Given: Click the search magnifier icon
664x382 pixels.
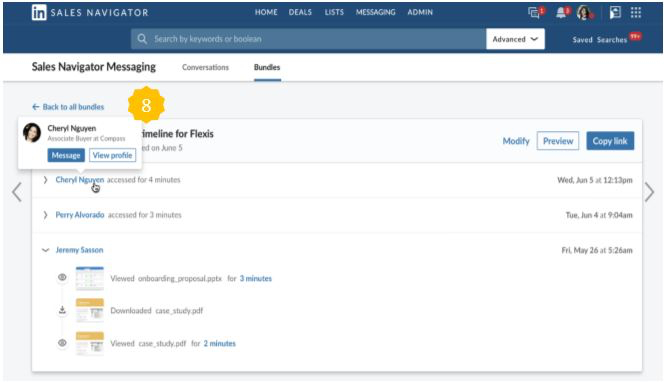Looking at the screenshot, I should (142, 39).
